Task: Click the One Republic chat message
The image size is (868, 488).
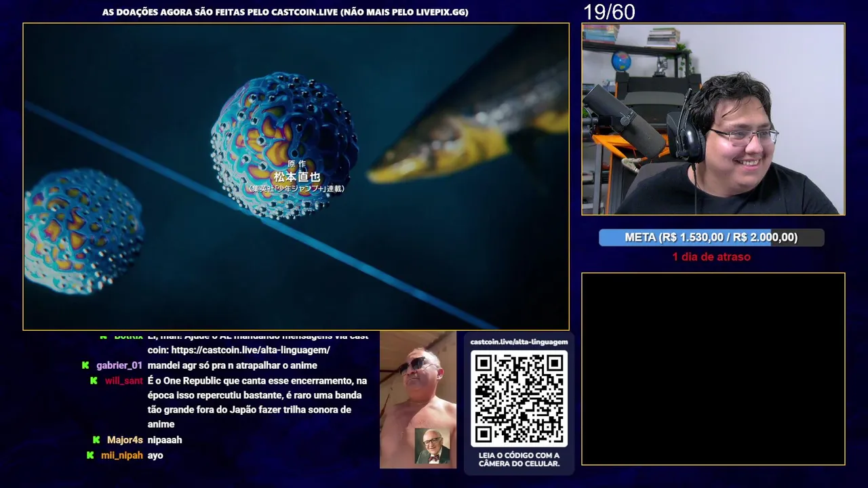Action: 258,403
